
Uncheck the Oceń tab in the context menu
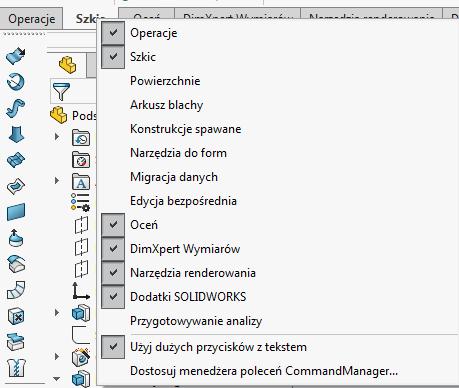point(113,225)
